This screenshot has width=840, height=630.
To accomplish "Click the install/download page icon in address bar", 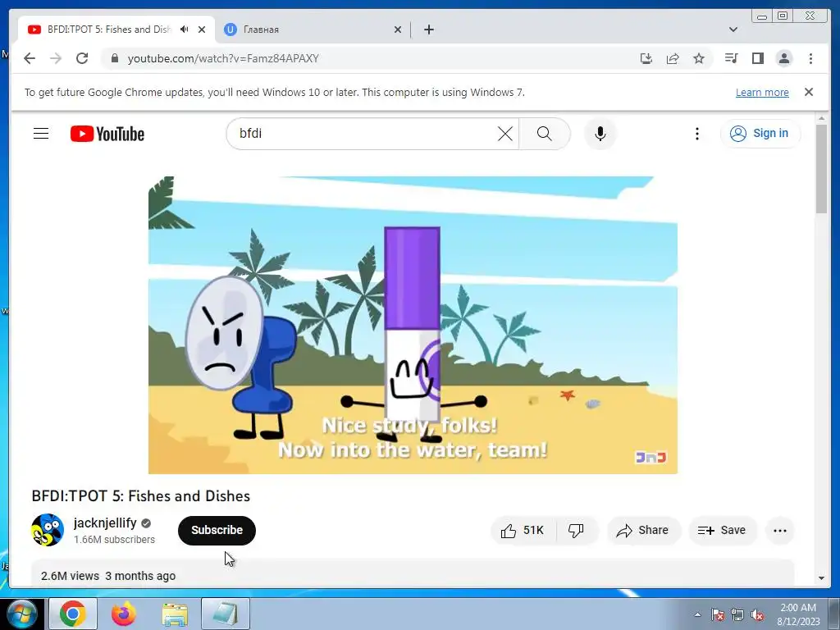I will click(646, 58).
